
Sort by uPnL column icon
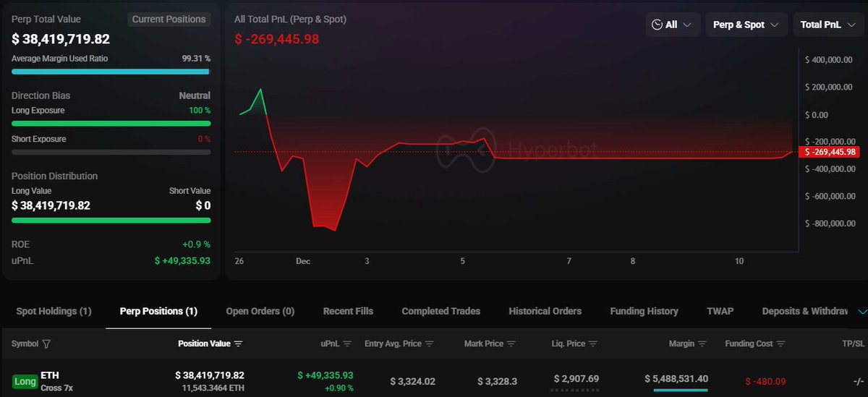pos(347,344)
